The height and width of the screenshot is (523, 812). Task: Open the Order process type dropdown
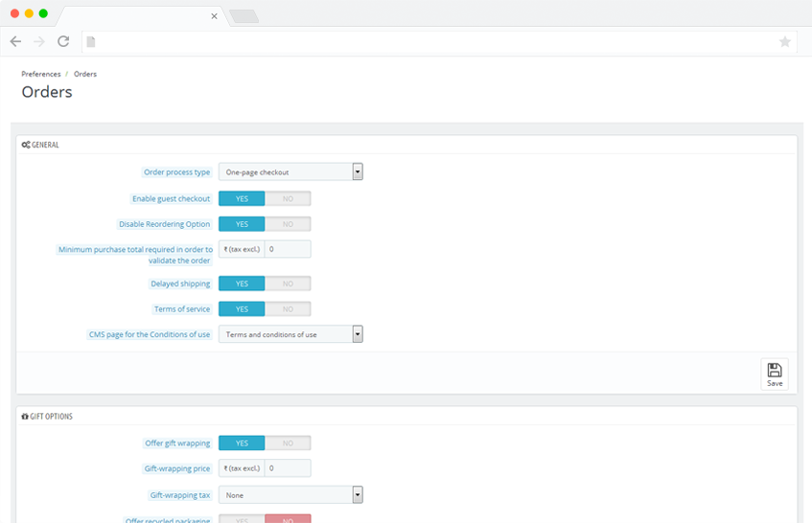click(290, 171)
